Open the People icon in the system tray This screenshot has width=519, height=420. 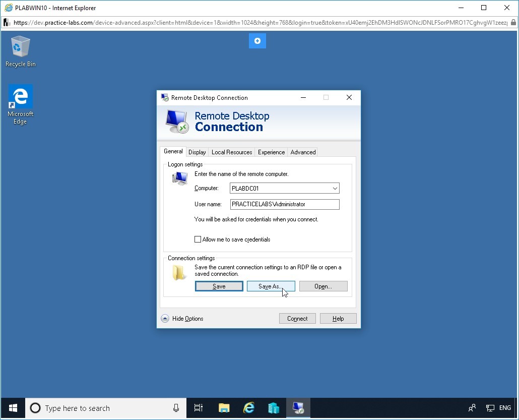click(x=472, y=408)
